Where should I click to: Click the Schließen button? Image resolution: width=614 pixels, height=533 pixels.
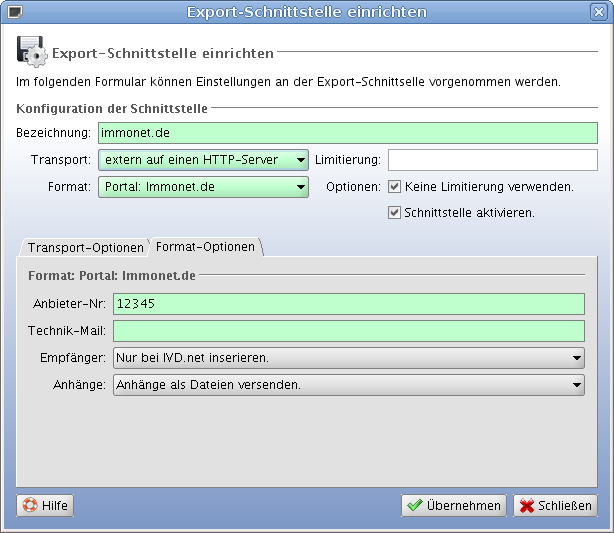click(556, 506)
